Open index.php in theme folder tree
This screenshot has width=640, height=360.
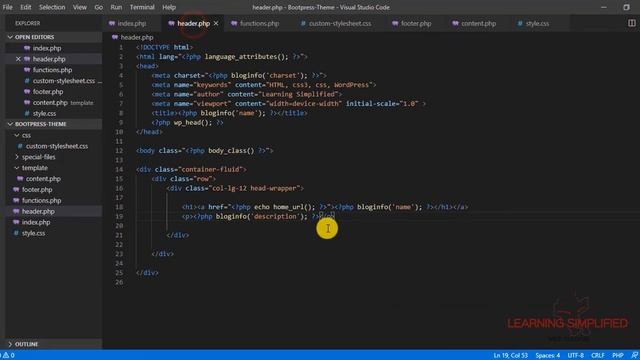pos(53,222)
